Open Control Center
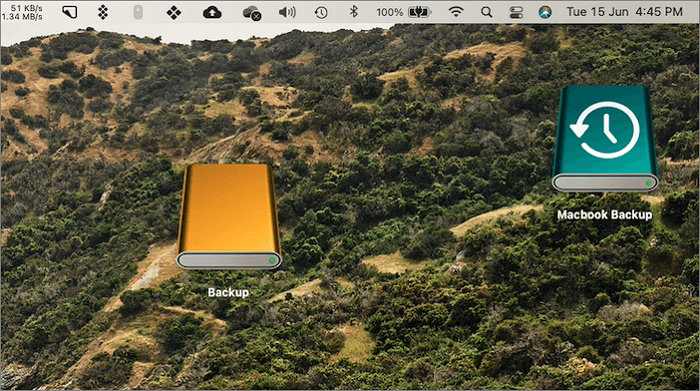The image size is (700, 391). coord(516,12)
